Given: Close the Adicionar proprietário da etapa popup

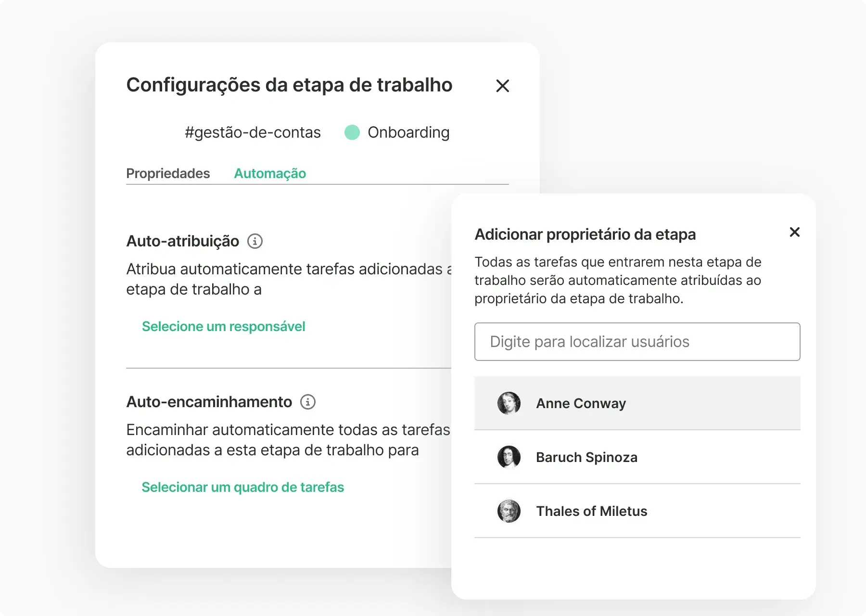Looking at the screenshot, I should (x=795, y=232).
